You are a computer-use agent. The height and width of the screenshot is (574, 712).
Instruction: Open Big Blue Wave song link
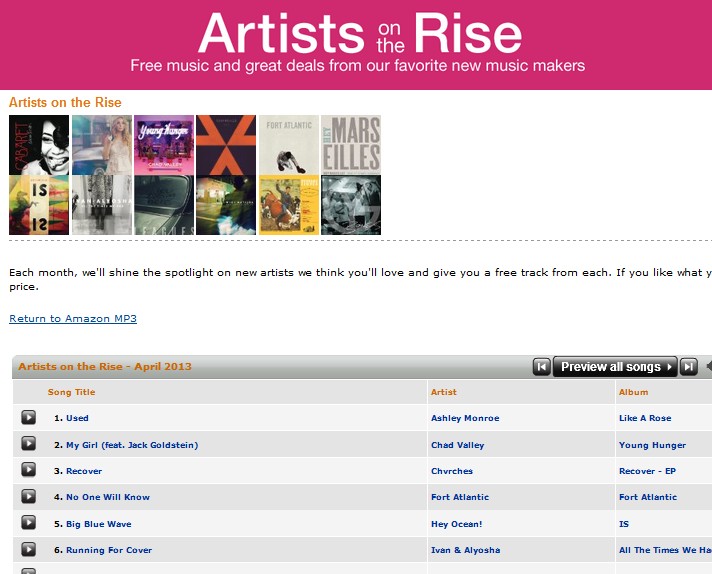pyautogui.click(x=99, y=524)
